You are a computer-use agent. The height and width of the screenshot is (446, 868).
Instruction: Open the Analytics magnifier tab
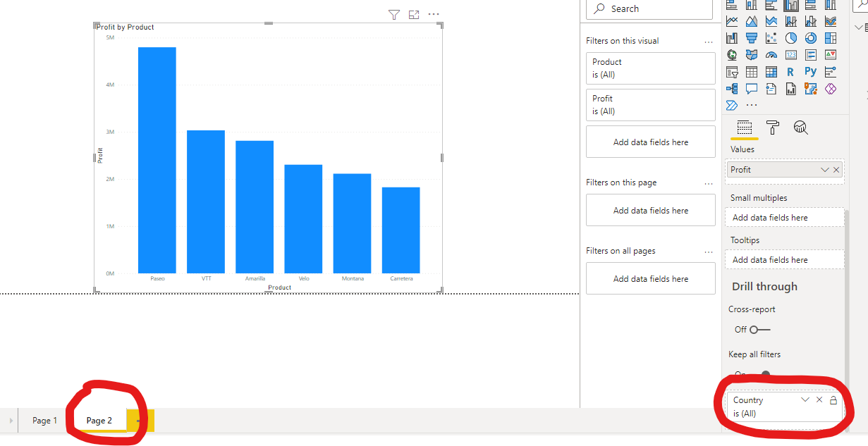coord(800,128)
